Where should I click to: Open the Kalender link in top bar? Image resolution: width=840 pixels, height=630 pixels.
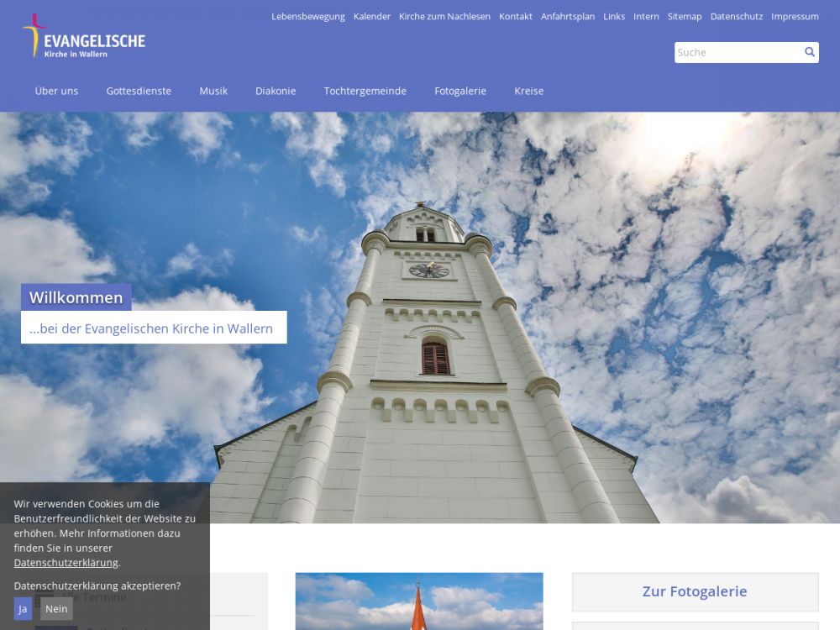coord(371,17)
